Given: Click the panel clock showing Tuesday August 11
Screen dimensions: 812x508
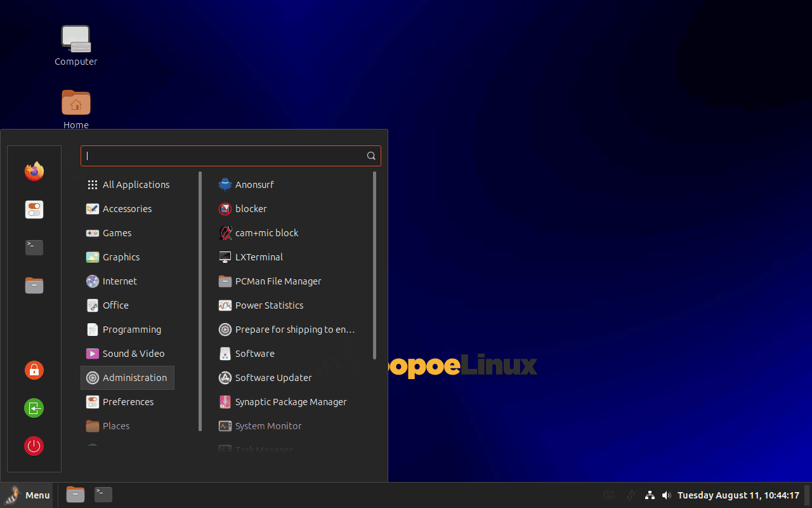Looking at the screenshot, I should [738, 495].
